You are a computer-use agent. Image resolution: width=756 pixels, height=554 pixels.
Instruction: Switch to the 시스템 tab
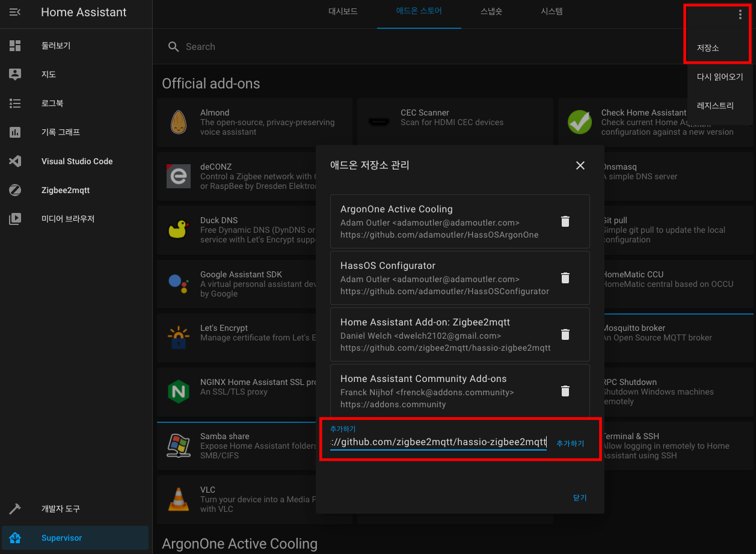coord(552,11)
